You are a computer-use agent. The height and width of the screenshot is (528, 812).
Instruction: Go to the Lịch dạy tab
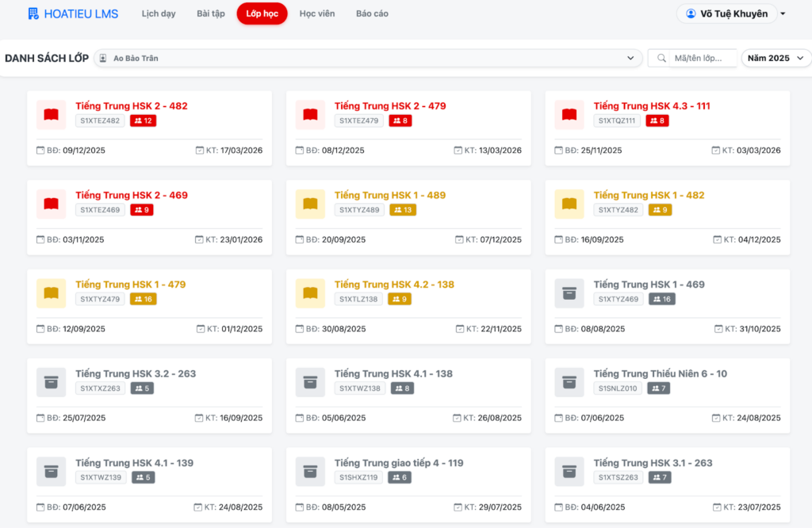tap(159, 13)
